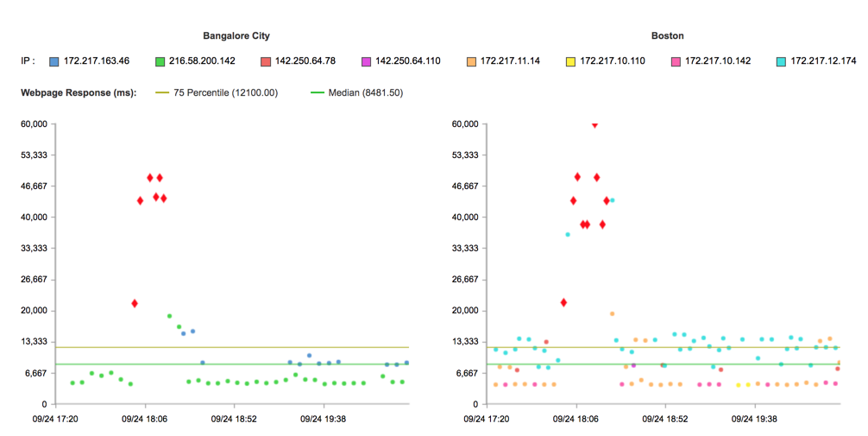Click the green swatch for 216.58.200.142

[160, 61]
